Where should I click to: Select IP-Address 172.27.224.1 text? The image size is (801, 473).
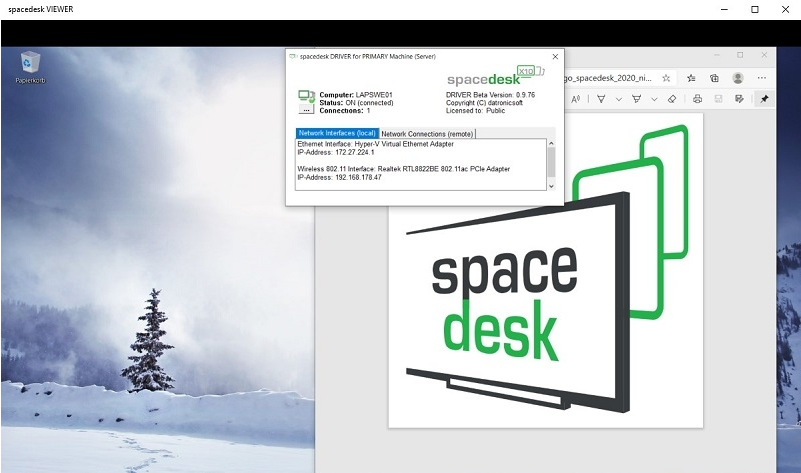click(336, 152)
